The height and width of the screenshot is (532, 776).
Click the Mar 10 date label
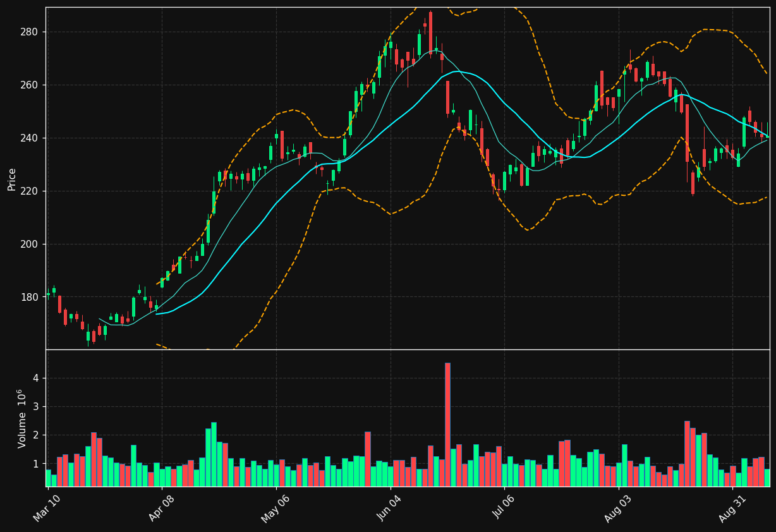(x=47, y=507)
